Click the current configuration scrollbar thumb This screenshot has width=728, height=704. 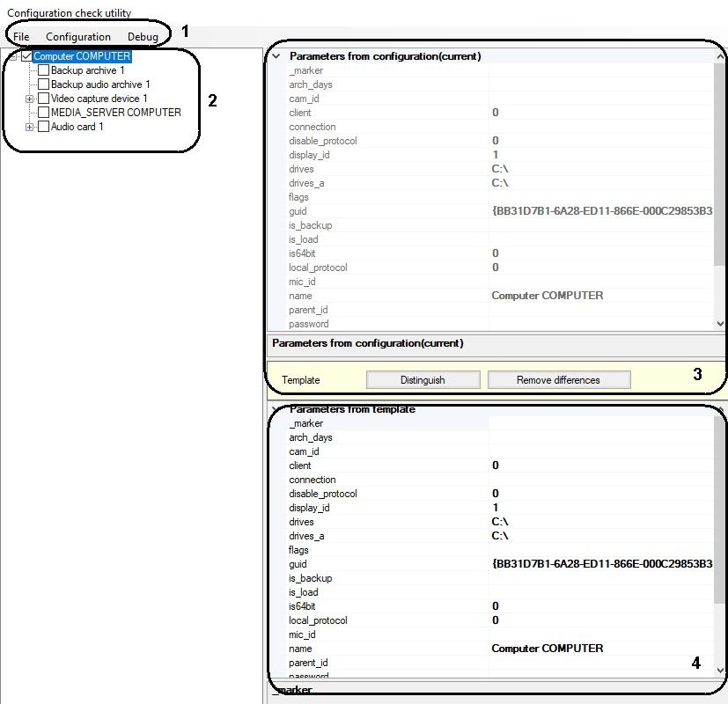pyautogui.click(x=720, y=165)
